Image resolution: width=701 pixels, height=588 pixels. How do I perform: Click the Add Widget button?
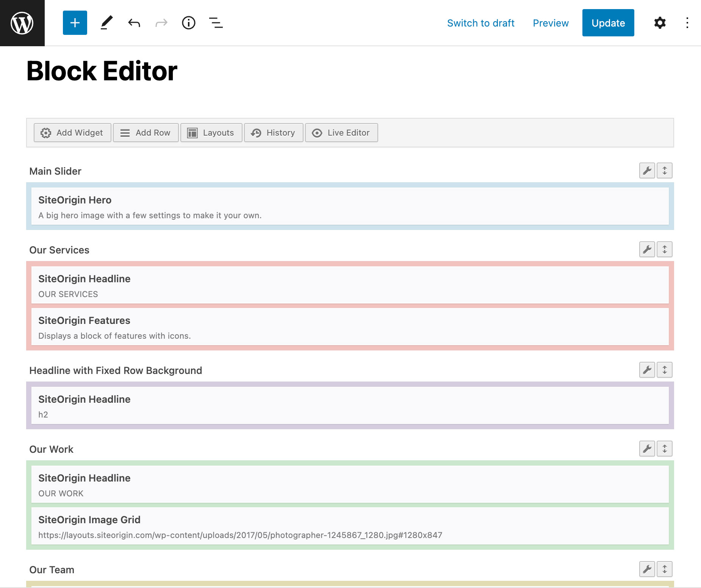(72, 133)
